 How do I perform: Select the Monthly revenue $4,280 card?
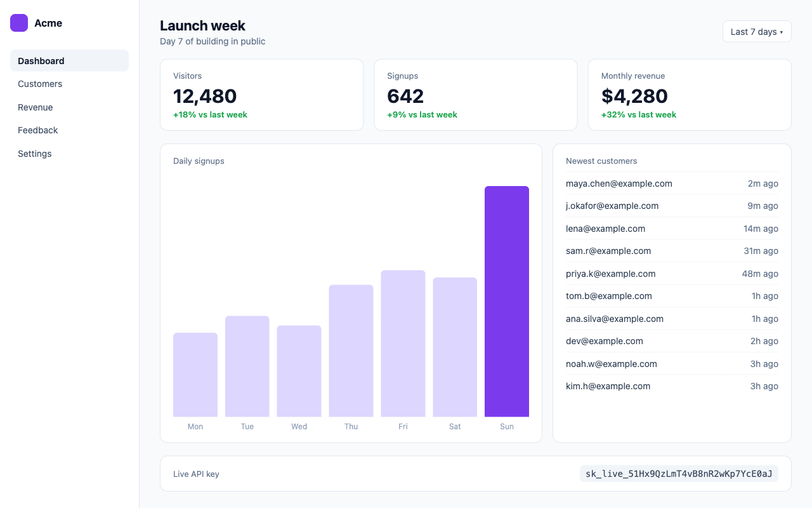(x=690, y=95)
